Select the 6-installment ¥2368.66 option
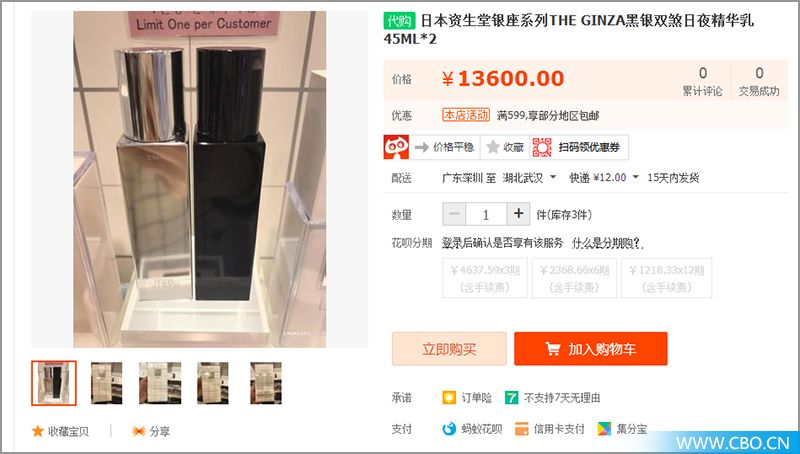Image resolution: width=800 pixels, height=454 pixels. click(574, 278)
